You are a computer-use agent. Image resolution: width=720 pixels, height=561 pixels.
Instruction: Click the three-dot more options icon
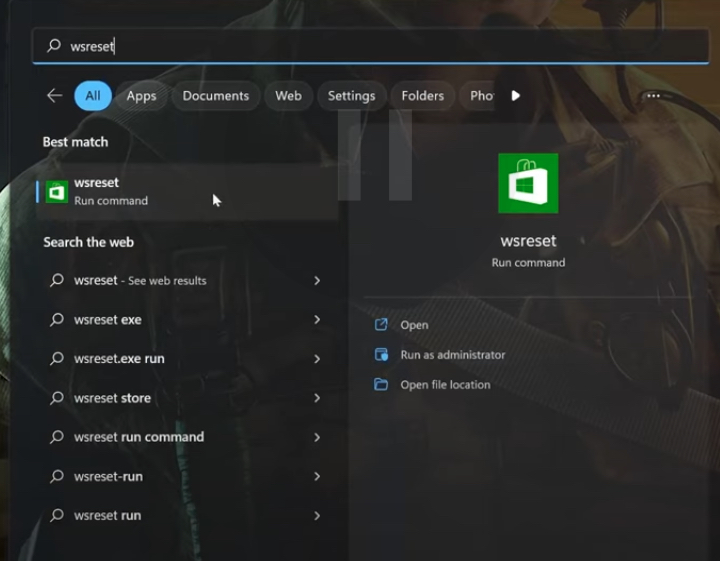pyautogui.click(x=653, y=96)
